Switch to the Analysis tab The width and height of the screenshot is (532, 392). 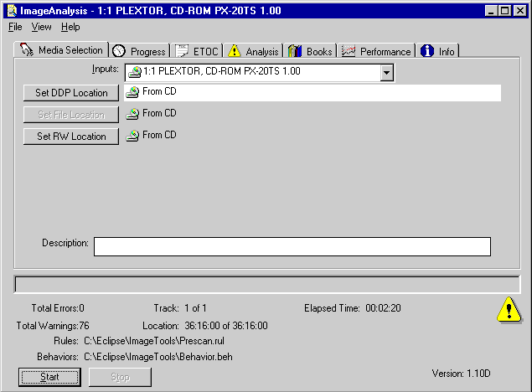click(254, 51)
